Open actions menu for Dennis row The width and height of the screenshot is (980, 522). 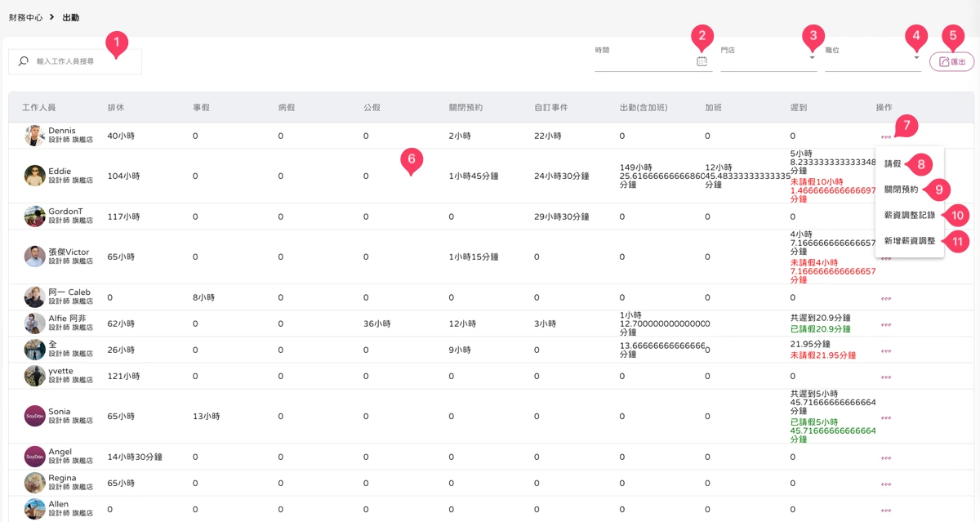[x=885, y=136]
